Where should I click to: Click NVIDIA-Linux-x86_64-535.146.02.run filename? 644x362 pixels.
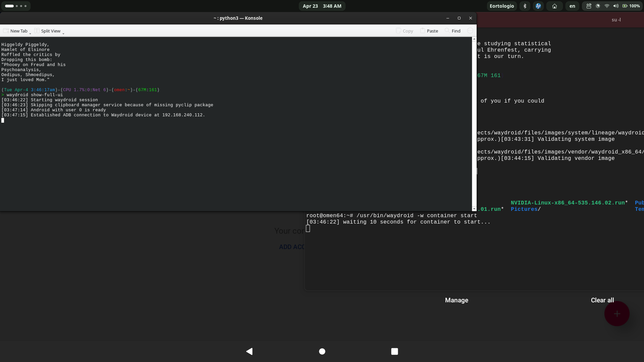click(x=568, y=203)
